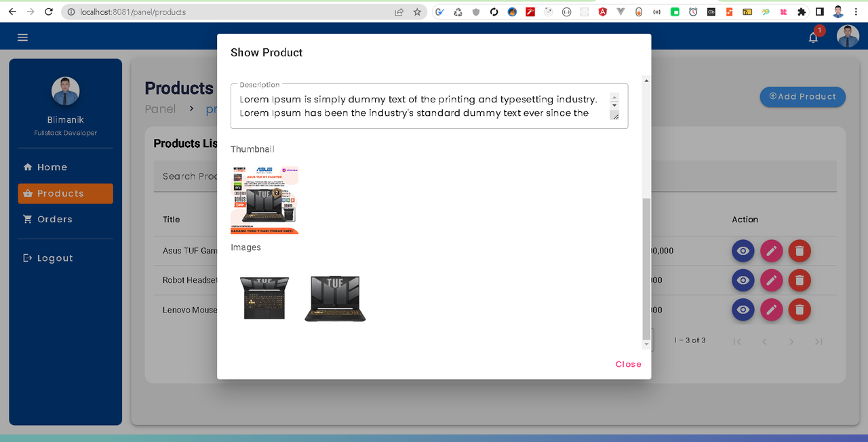The height and width of the screenshot is (442, 868).
Task: Open the Asus TUF thumbnail image
Action: point(264,200)
